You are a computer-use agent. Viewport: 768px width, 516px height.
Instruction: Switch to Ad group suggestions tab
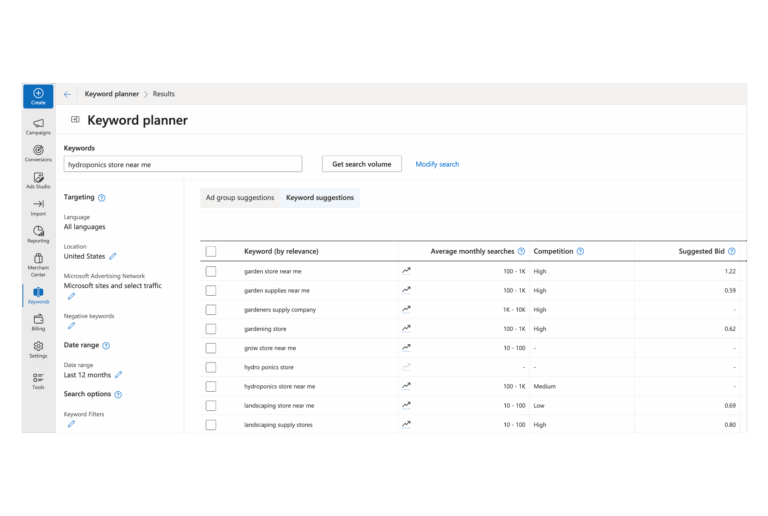click(x=240, y=198)
